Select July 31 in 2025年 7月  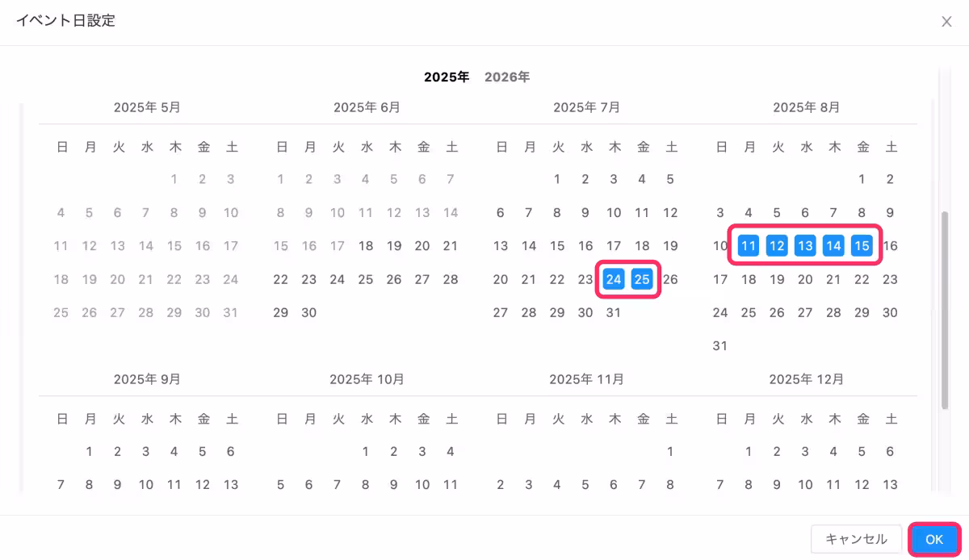point(614,312)
